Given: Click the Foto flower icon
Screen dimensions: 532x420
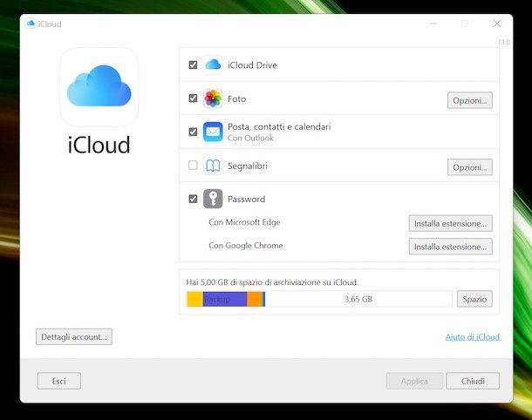Looking at the screenshot, I should (x=213, y=98).
